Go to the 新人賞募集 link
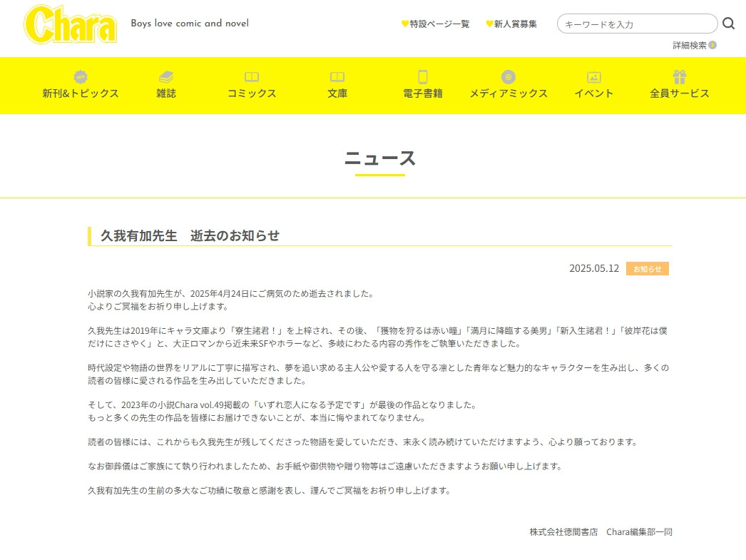Viewport: 746px width, 560px height. point(511,24)
